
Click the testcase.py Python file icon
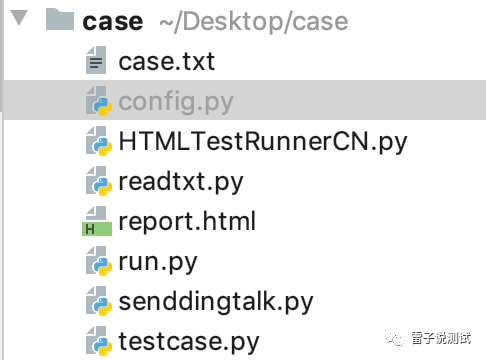click(x=98, y=341)
